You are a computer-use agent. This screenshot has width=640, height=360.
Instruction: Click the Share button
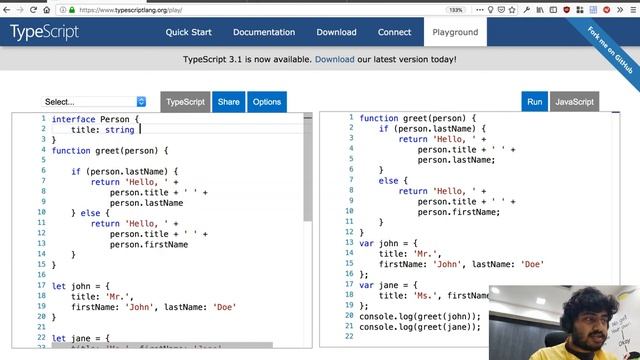[x=229, y=102]
